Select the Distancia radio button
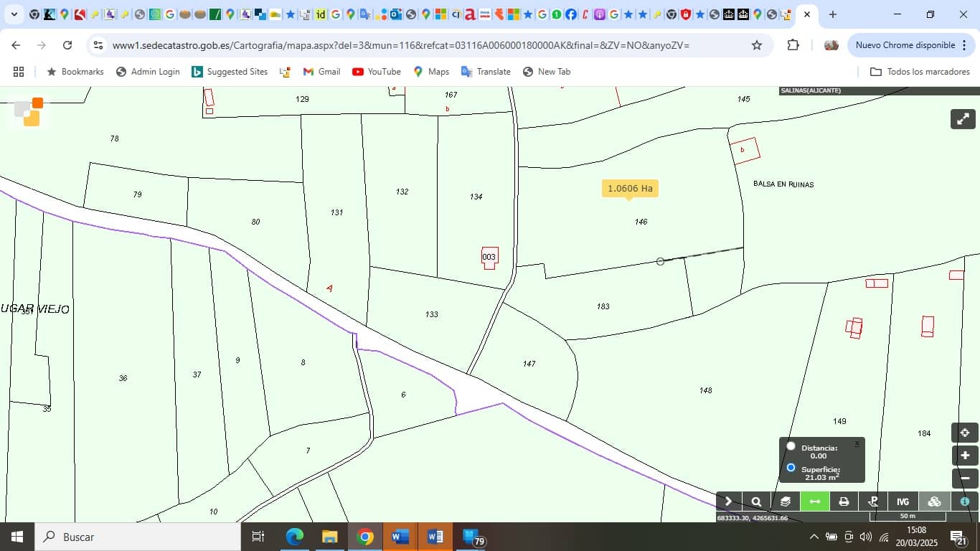The image size is (980, 551). tap(791, 446)
